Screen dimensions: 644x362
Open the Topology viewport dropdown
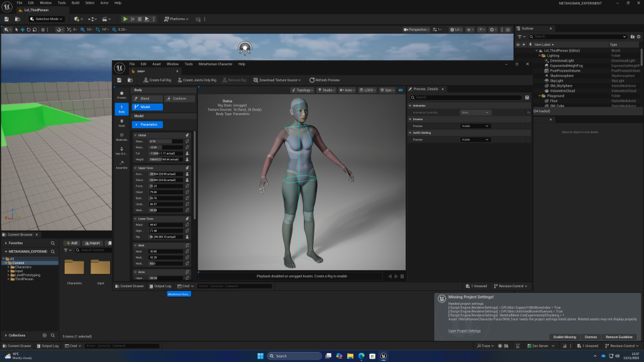coord(303,90)
